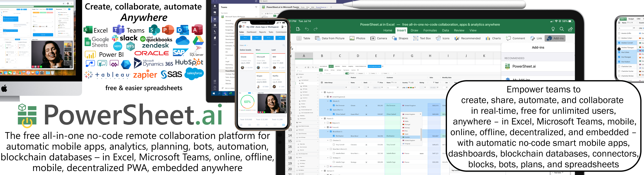Insert a Text Box from the ribbon
The width and height of the screenshot is (644, 175).
pos(422,38)
